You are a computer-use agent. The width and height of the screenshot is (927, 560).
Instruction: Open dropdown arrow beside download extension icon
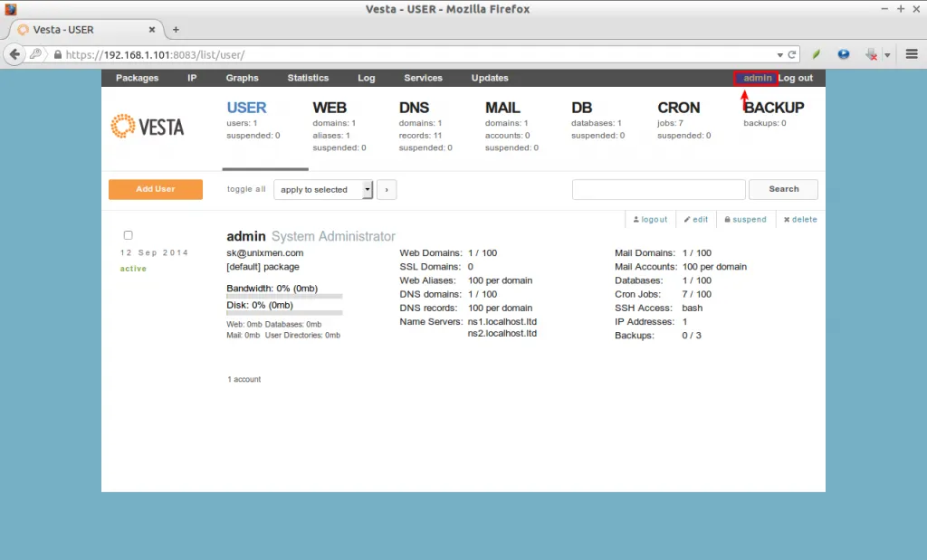[x=887, y=55]
